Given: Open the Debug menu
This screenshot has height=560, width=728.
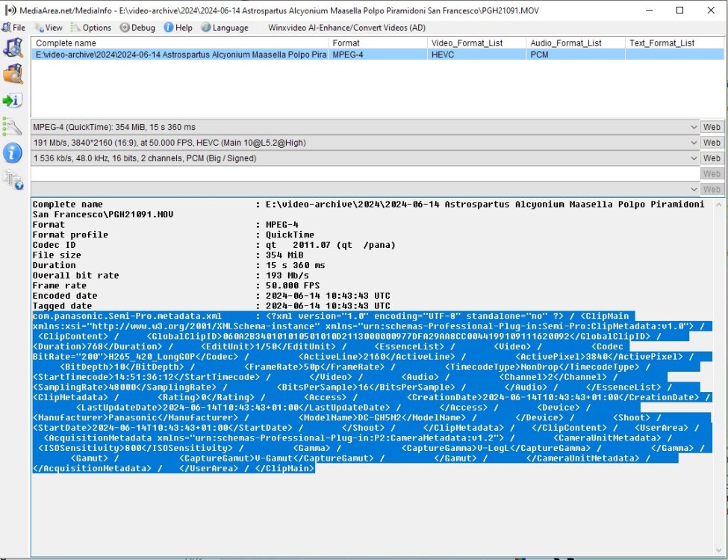Looking at the screenshot, I should point(137,28).
